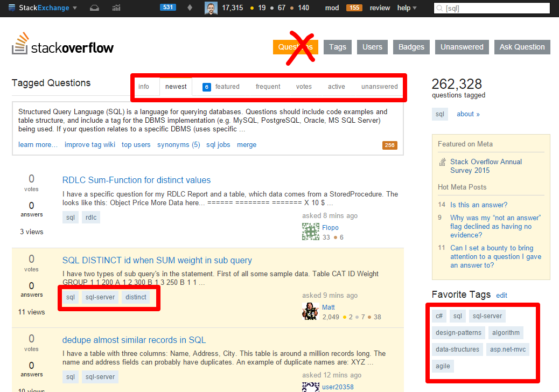This screenshot has width=559, height=392.
Task: Click the rdlc tag
Action: [x=91, y=218]
